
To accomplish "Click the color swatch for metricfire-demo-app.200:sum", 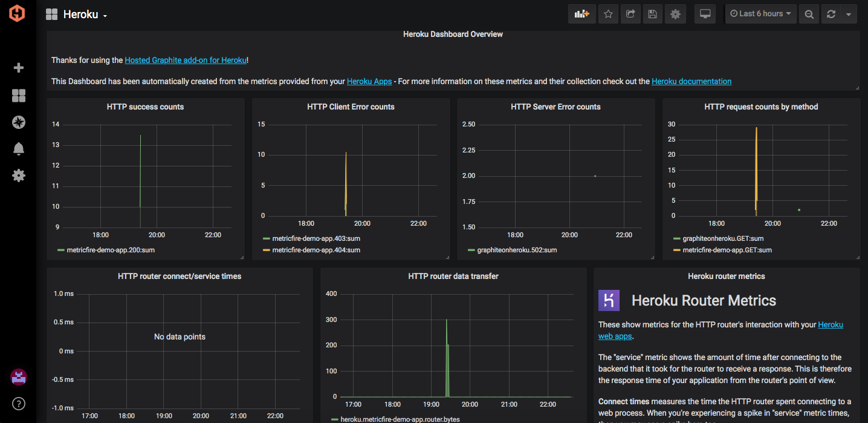I will [x=60, y=250].
